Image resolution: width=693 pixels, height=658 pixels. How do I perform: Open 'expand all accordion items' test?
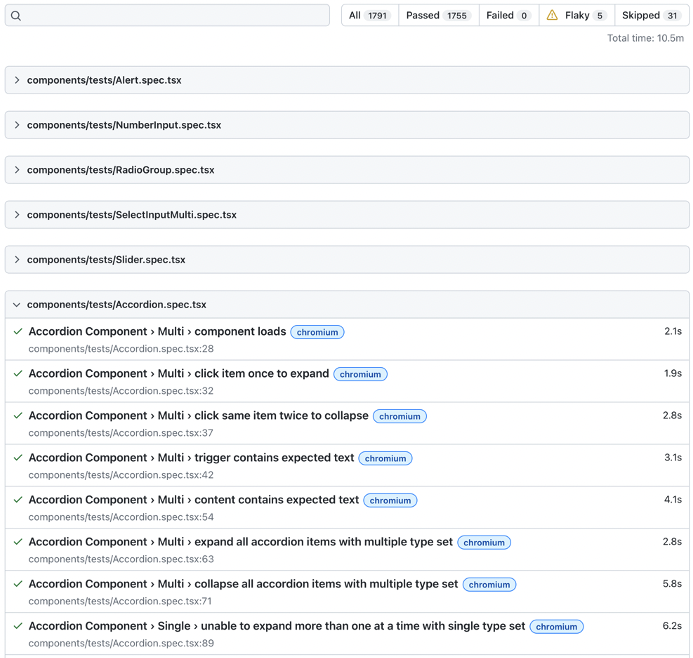click(x=240, y=542)
